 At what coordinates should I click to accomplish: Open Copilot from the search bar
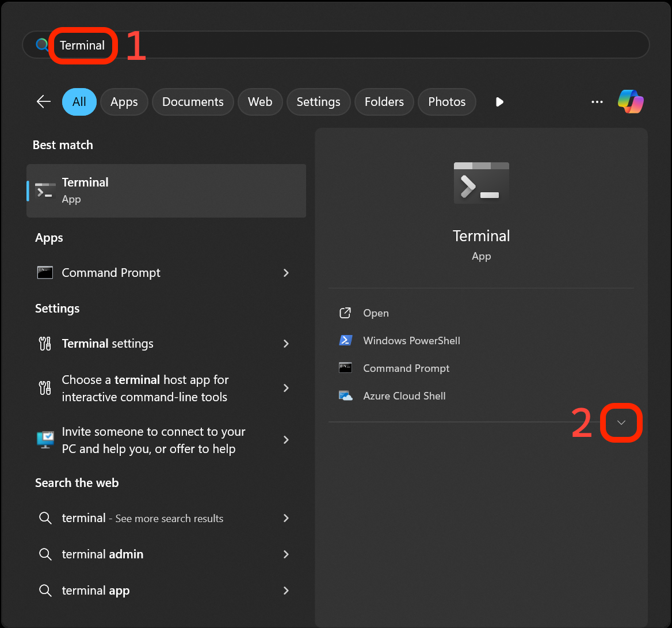pyautogui.click(x=631, y=101)
